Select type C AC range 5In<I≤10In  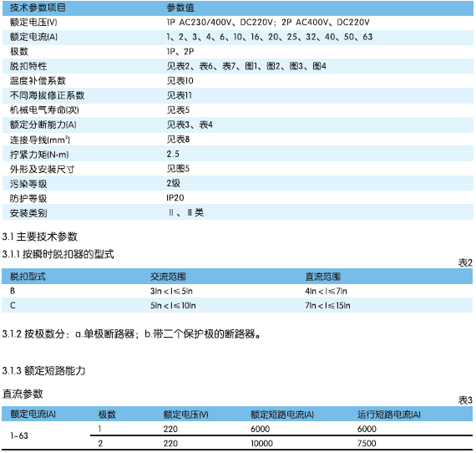(173, 305)
